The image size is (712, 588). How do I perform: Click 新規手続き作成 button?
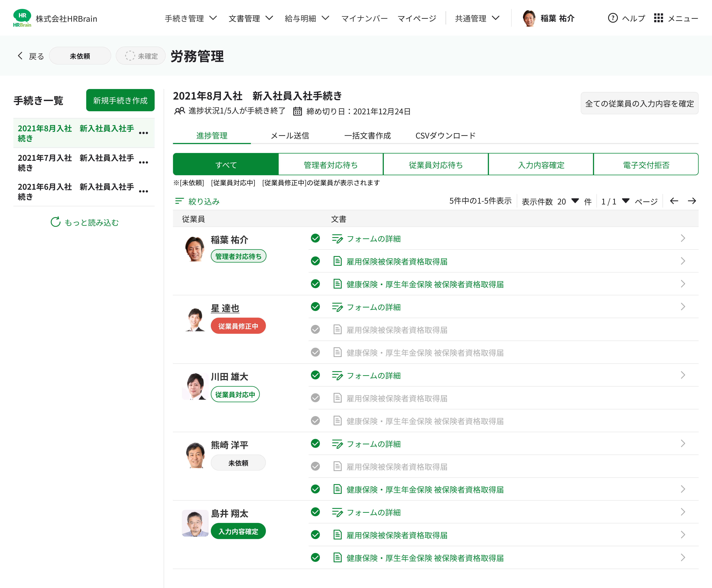tap(120, 100)
